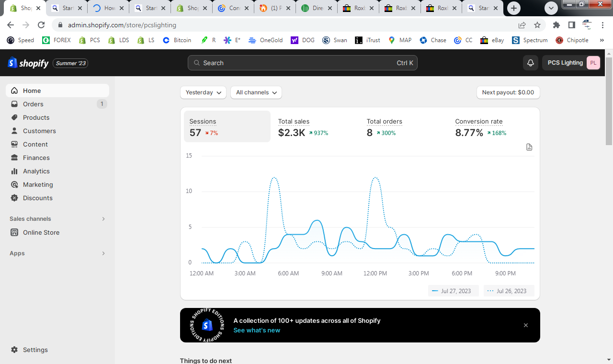Screen dimensions: 613x364
Task: Open Customers in the sidebar
Action: tap(57, 131)
